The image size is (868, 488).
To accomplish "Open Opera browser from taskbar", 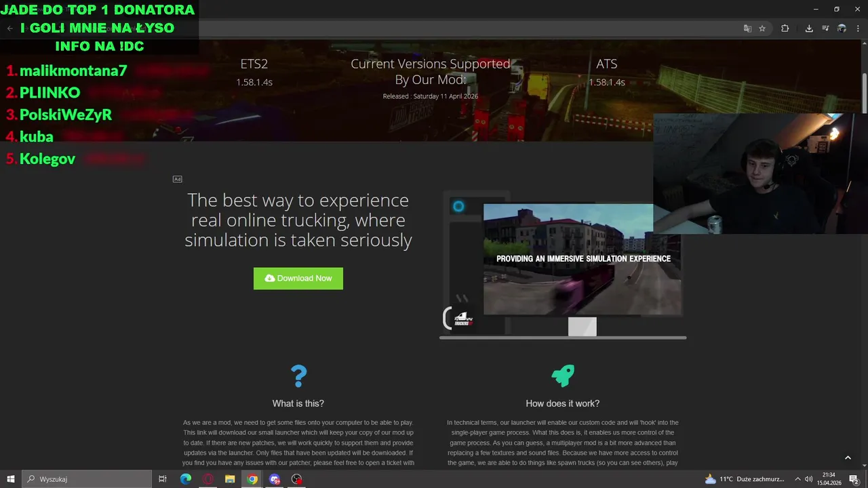I will click(x=208, y=479).
